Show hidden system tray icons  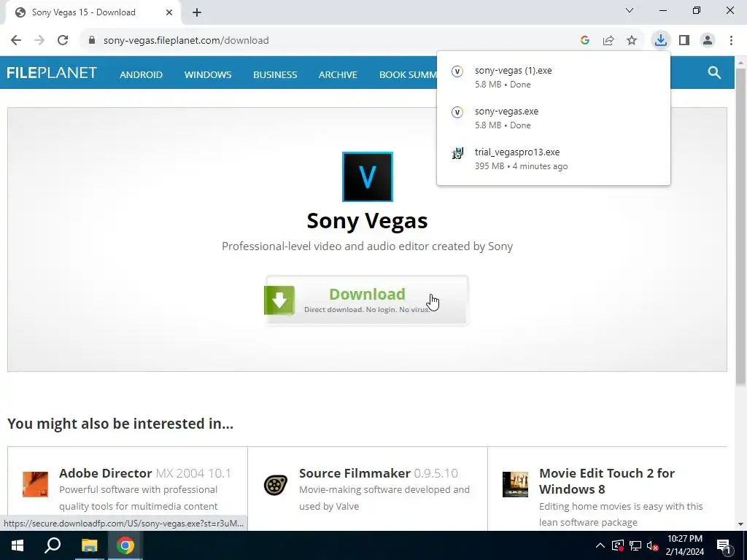tap(600, 545)
